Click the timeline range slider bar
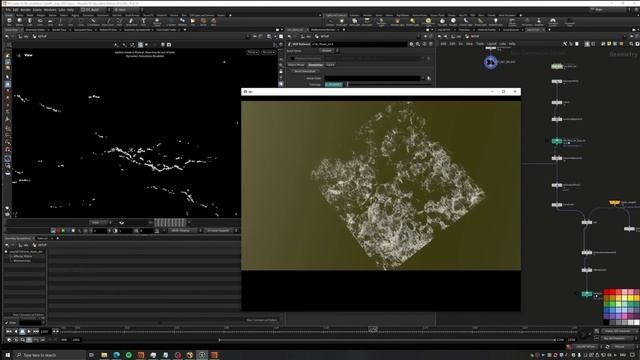The image size is (640, 360). coord(387,340)
